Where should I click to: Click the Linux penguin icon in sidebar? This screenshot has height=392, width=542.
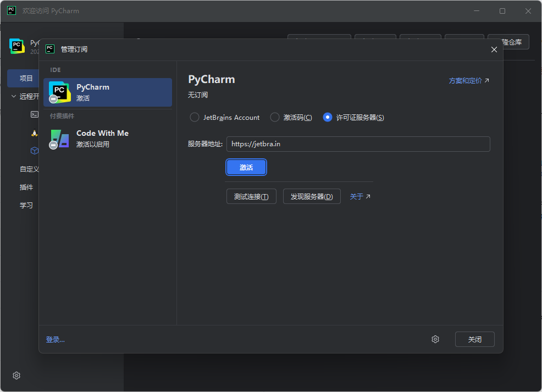point(34,133)
